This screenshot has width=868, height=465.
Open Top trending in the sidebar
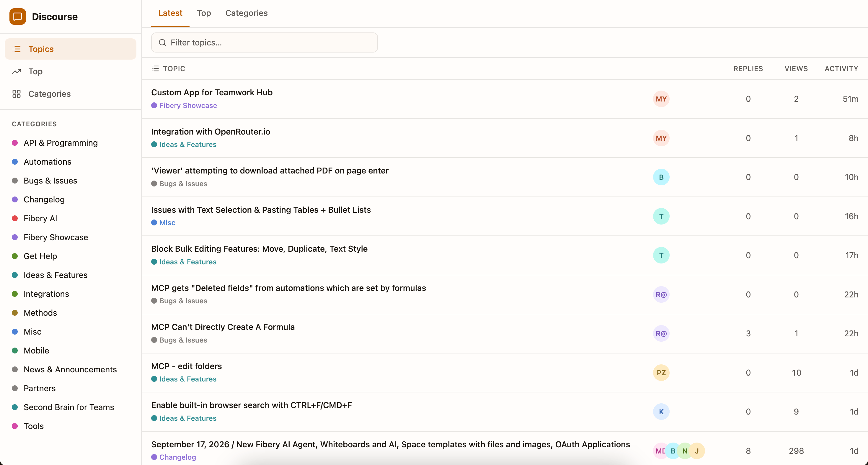[71, 71]
